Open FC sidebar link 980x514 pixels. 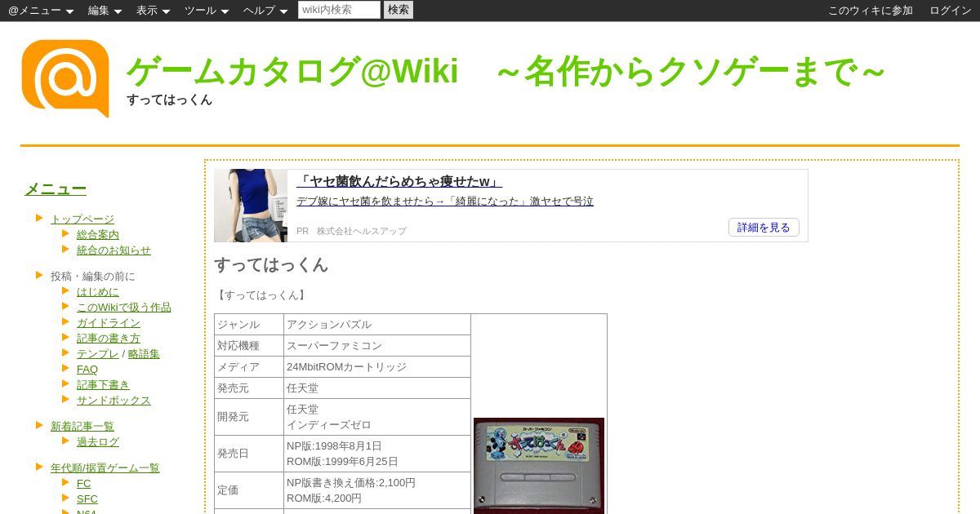(x=84, y=483)
